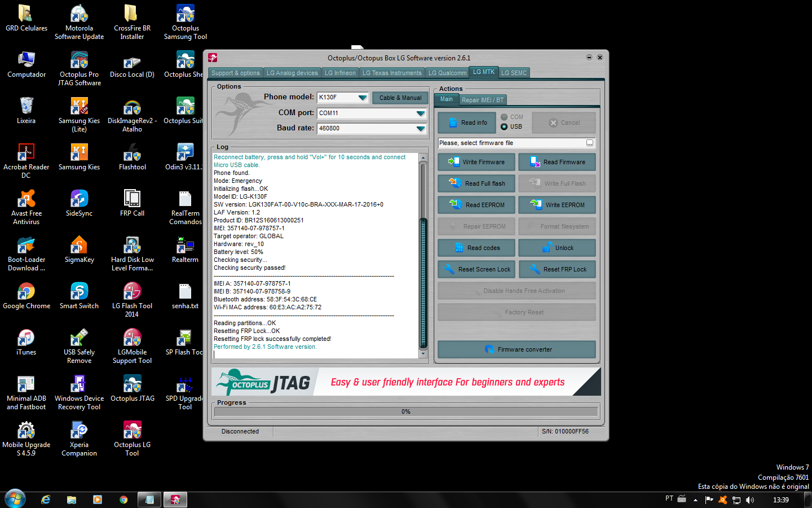This screenshot has height=508, width=812.
Task: Open Google Chrome desktop icon
Action: coord(26,296)
